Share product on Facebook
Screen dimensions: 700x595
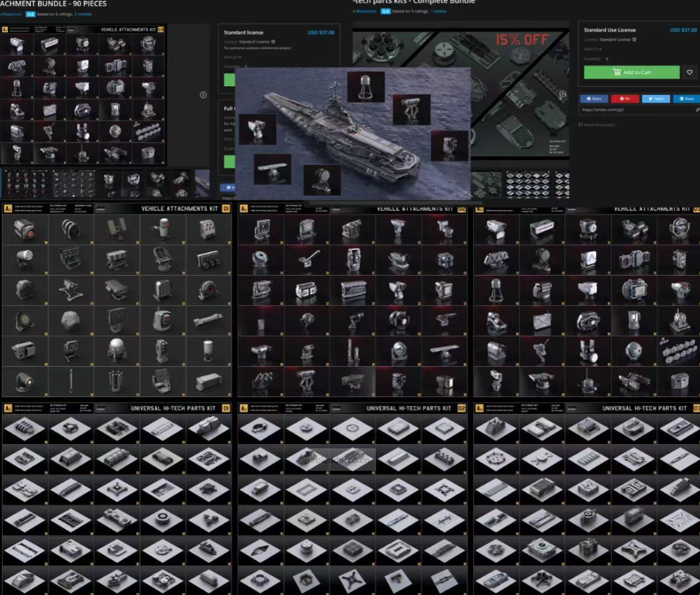[594, 98]
